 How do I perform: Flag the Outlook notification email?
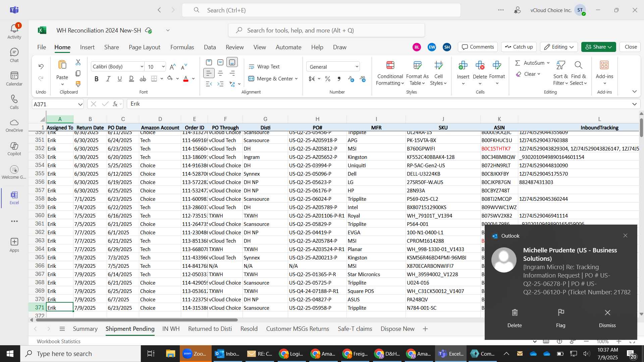[560, 318]
